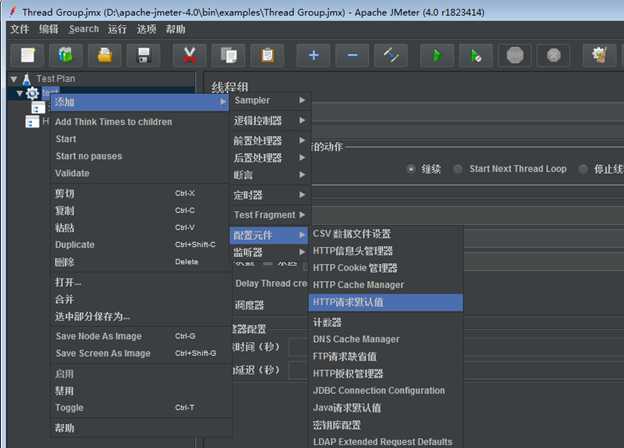Viewport: 624px width, 448px height.
Task: Expand the 断言 submenu
Action: click(x=270, y=175)
